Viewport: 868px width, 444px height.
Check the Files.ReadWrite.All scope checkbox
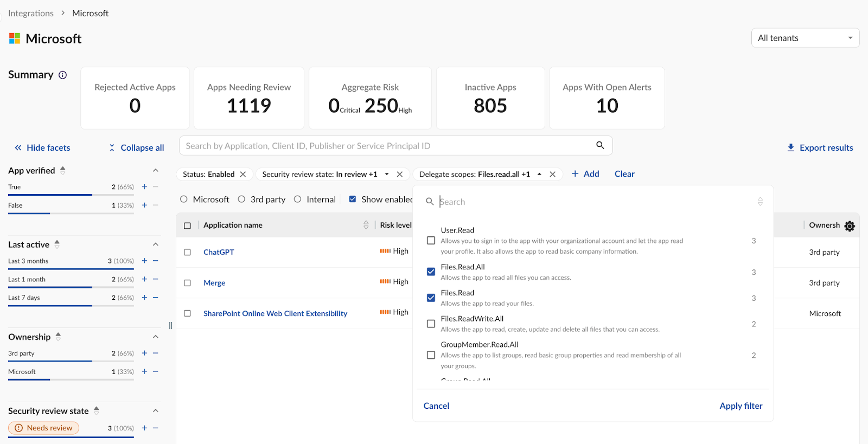coord(431,324)
